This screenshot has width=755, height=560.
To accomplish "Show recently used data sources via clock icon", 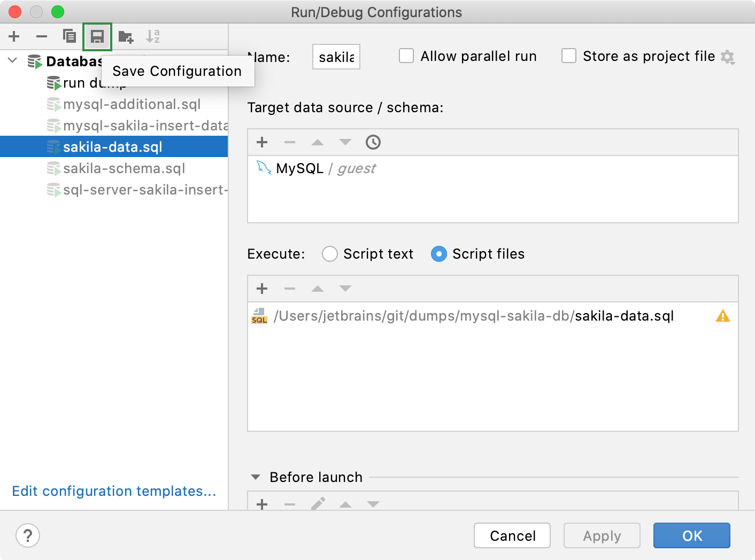I will 373,142.
